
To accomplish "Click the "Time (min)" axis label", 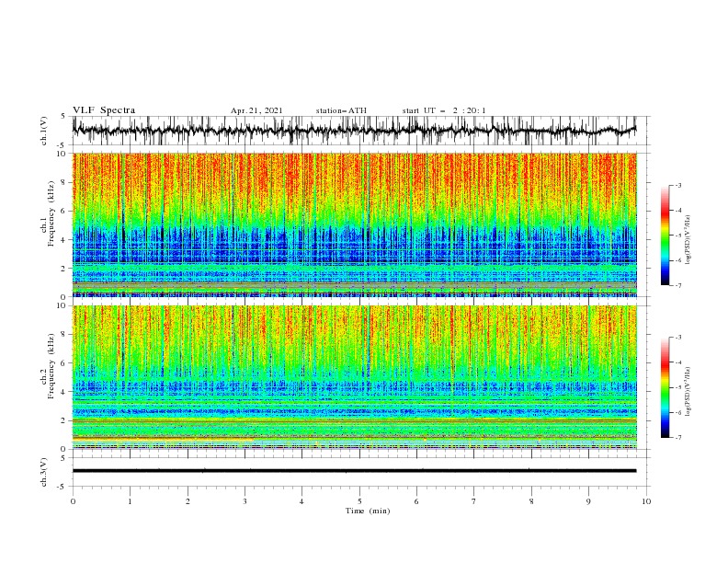I will click(x=368, y=511).
